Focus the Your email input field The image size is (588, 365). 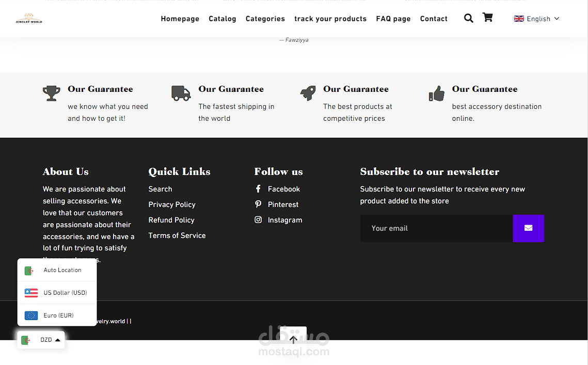coord(436,228)
